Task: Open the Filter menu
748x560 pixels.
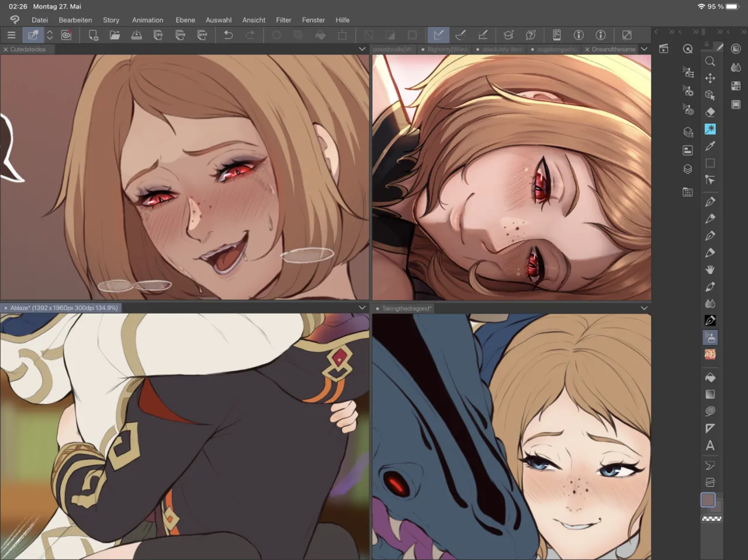Action: pyautogui.click(x=283, y=20)
